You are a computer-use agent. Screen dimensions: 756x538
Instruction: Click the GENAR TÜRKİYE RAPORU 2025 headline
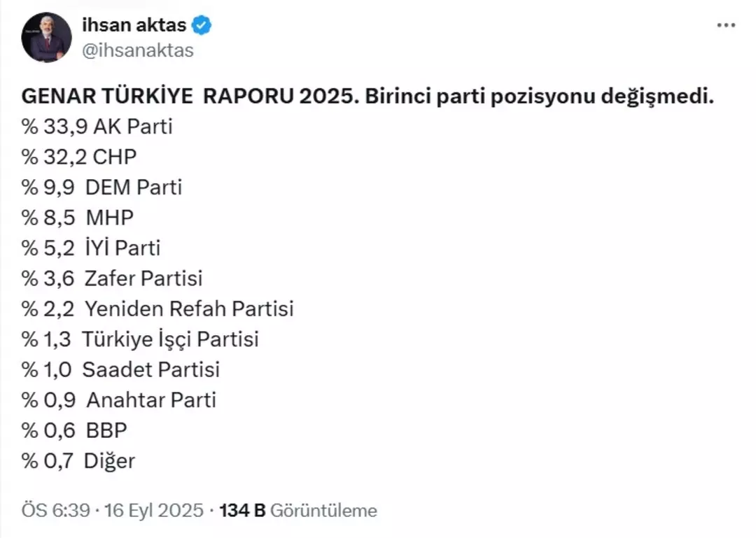(367, 97)
